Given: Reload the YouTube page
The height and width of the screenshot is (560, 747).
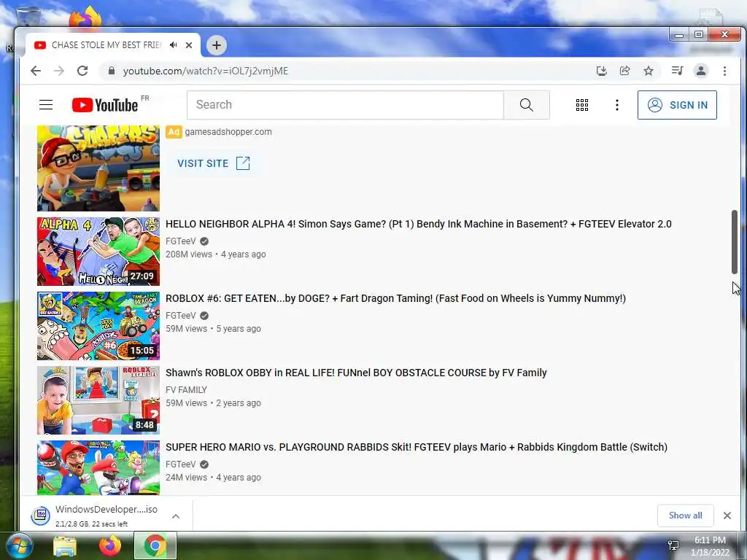Looking at the screenshot, I should click(82, 71).
